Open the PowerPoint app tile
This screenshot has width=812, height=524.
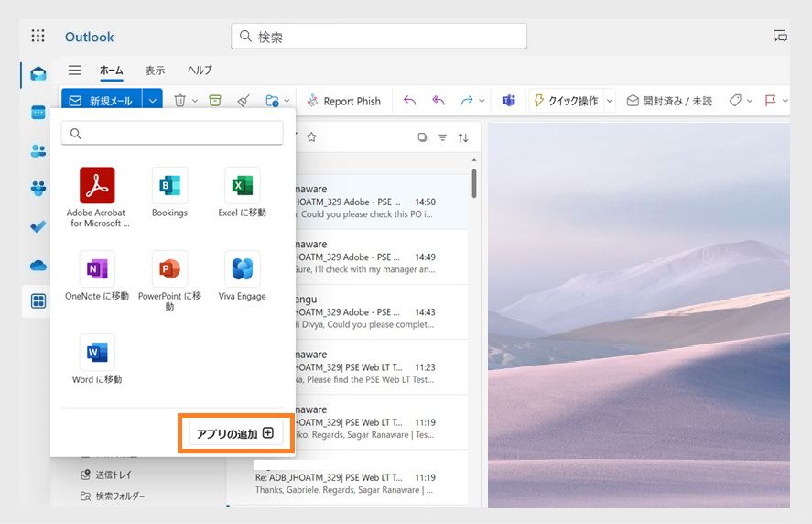coord(169,280)
